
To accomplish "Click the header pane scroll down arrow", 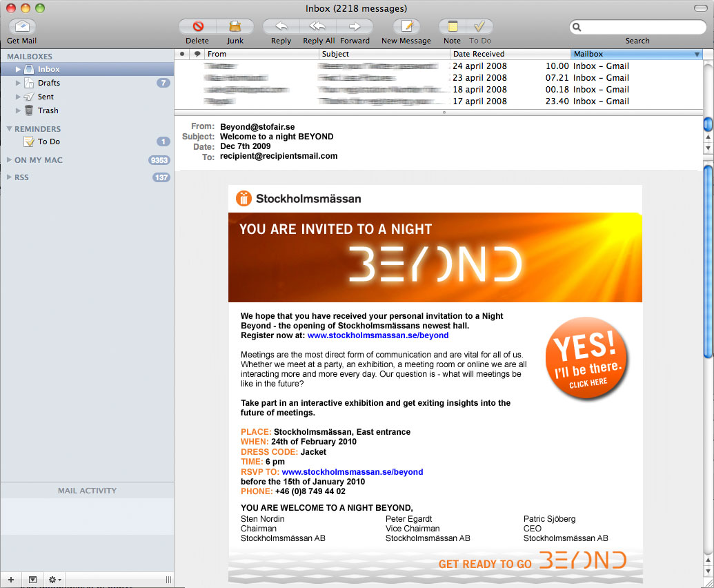I will point(708,148).
